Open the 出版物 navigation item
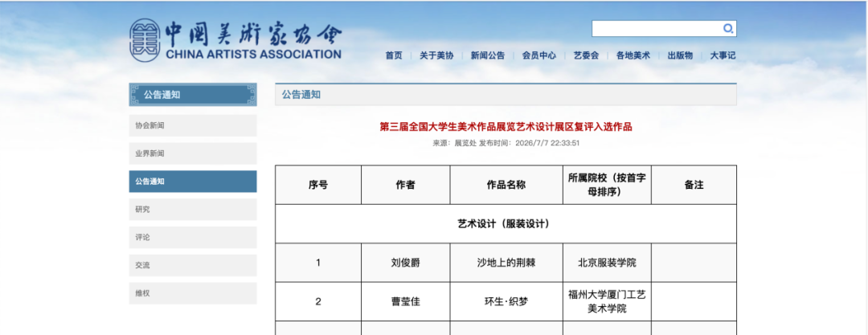Screen dimensions: 868x335 (x=681, y=55)
